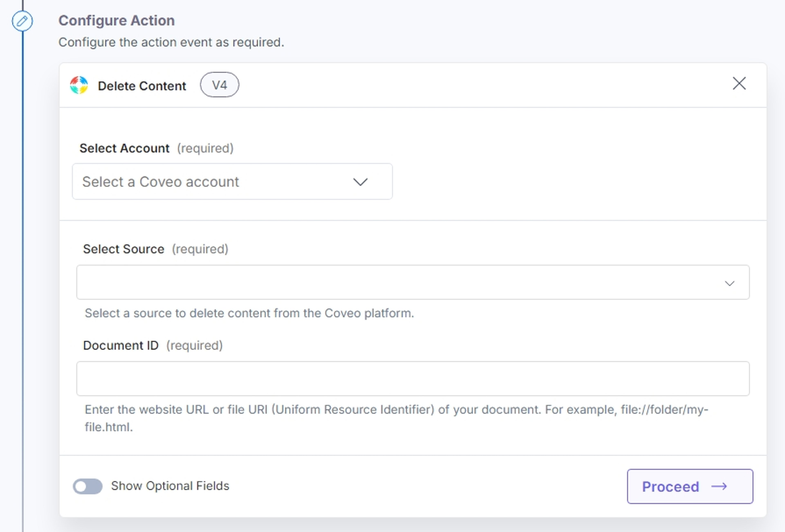Click the Select Account label

pyautogui.click(x=124, y=148)
